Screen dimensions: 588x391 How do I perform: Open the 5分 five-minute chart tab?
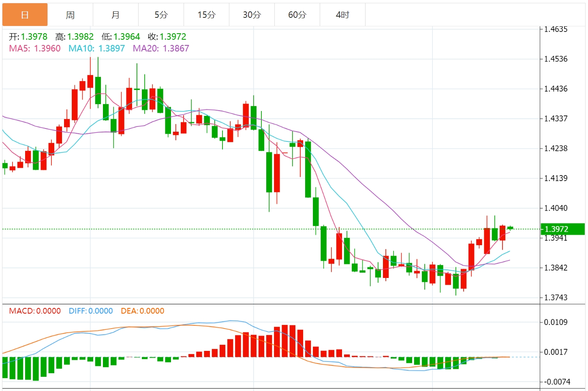click(161, 15)
